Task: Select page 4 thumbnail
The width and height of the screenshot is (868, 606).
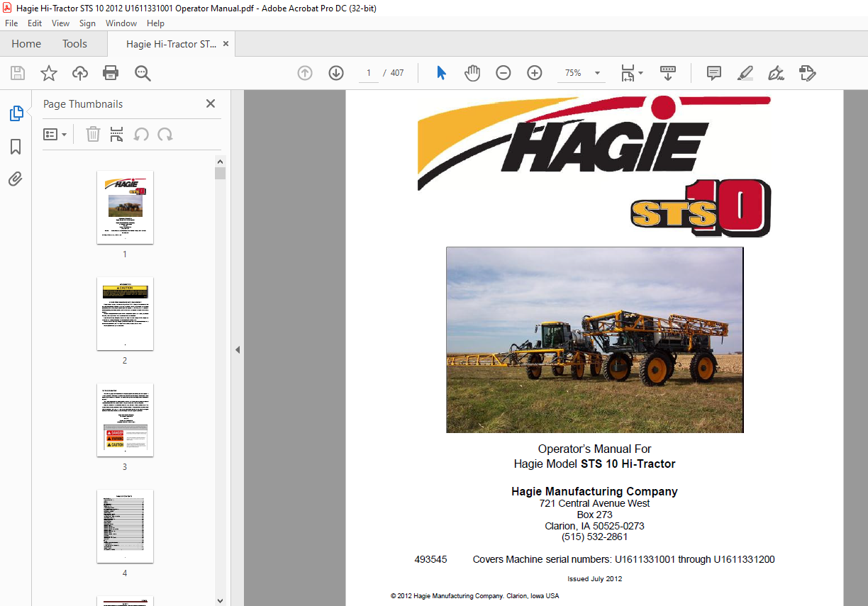Action: (x=125, y=526)
